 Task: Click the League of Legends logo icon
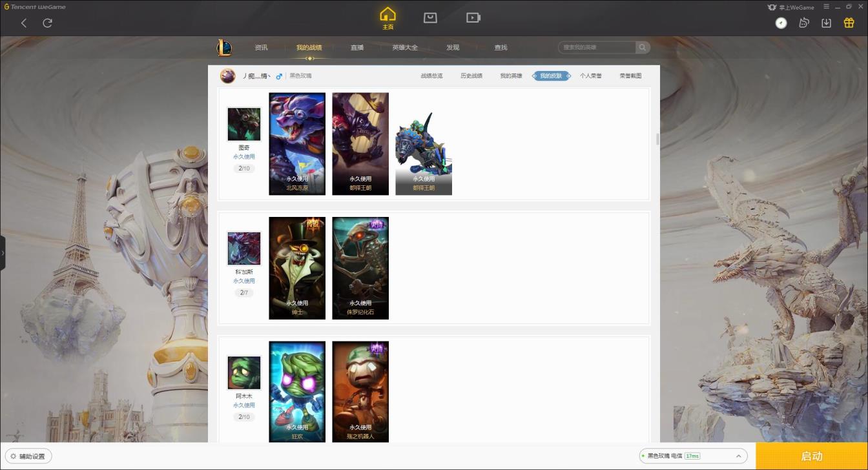click(224, 48)
